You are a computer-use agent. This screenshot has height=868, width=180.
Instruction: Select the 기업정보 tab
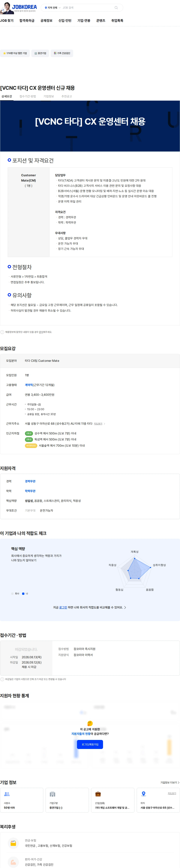coord(49,96)
